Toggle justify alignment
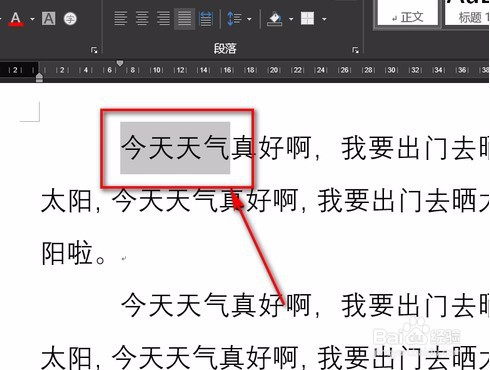Screen dimensions: 490x370 185,19
